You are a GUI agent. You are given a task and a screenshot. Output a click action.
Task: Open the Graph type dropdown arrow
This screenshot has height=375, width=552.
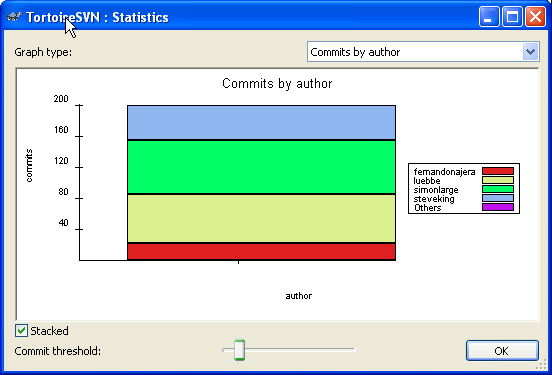coord(531,52)
